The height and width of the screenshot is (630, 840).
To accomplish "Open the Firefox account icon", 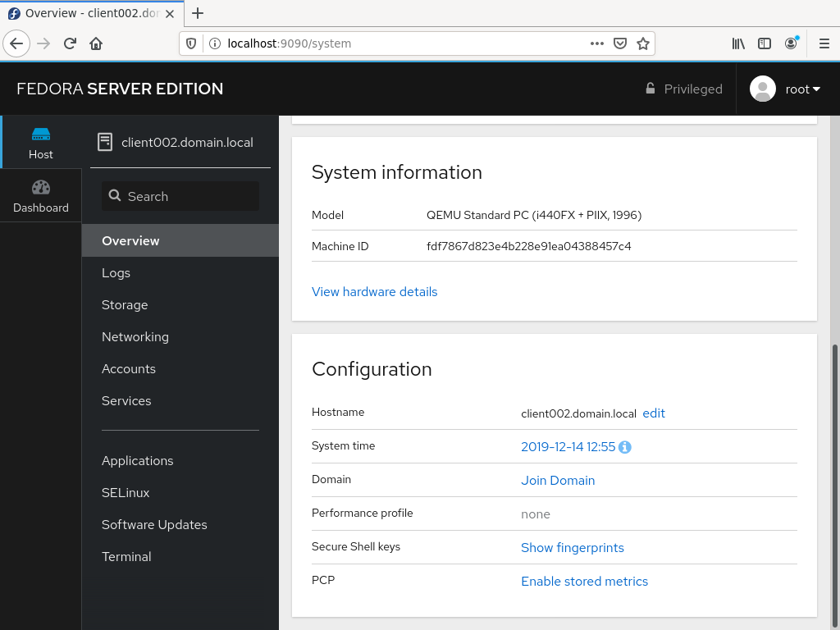I will tap(791, 43).
